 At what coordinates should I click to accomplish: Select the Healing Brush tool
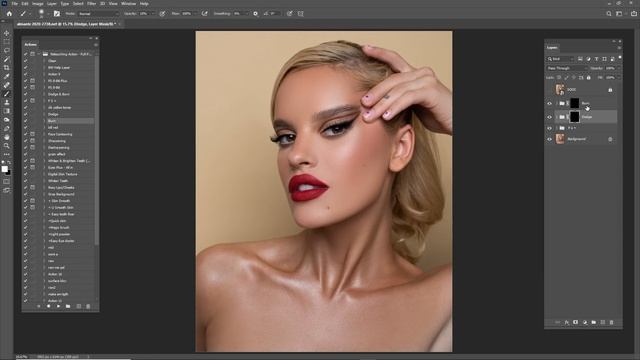click(x=7, y=85)
